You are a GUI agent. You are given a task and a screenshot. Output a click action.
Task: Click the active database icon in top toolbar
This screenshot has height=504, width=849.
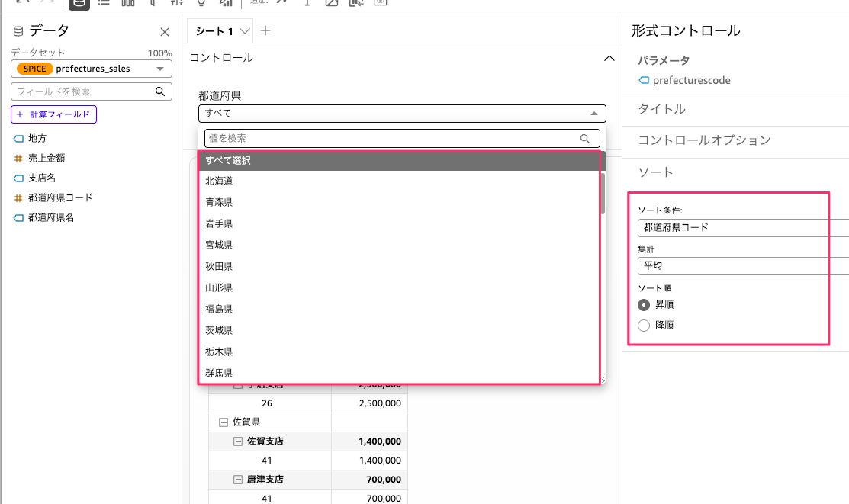79,3
